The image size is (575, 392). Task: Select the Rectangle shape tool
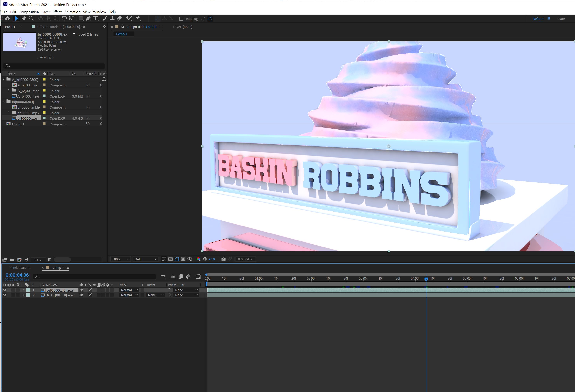81,18
